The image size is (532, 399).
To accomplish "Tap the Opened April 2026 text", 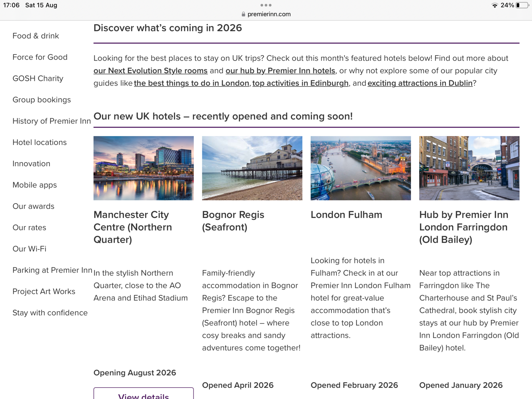I will click(x=238, y=385).
